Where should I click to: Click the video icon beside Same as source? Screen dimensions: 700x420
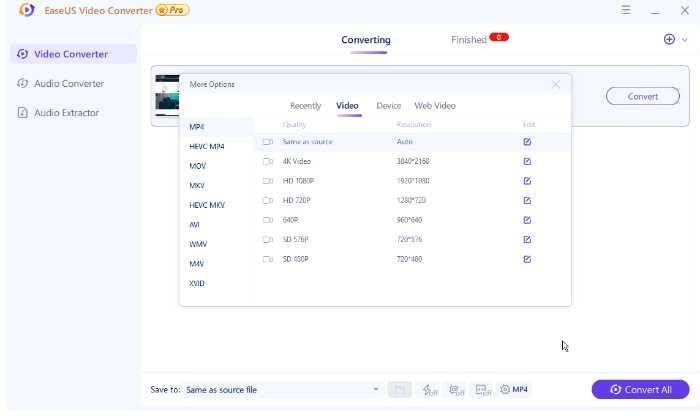[x=268, y=141]
